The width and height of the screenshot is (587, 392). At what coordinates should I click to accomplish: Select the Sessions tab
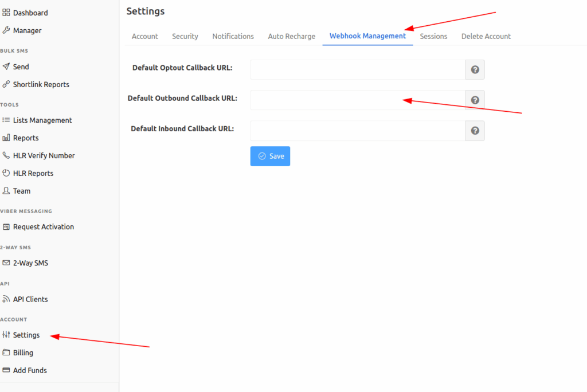click(x=433, y=36)
